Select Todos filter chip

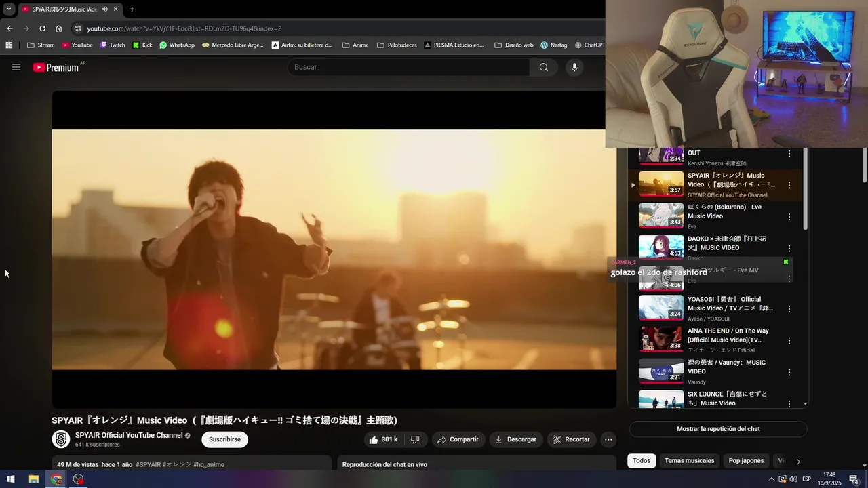coord(642,461)
